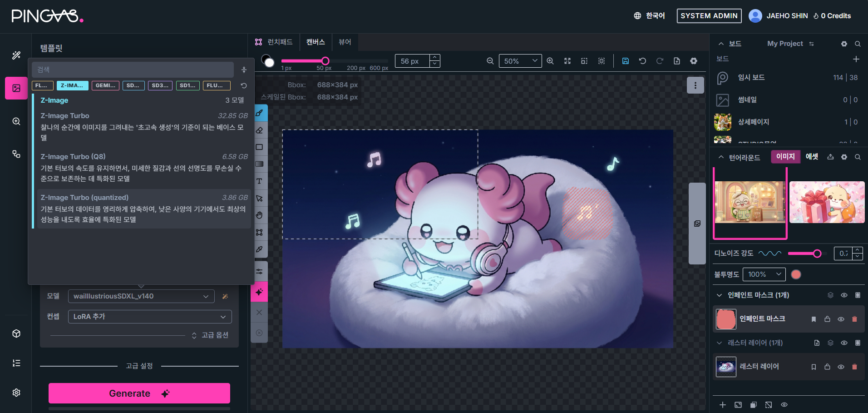Expand the 고급 옵션 section
The width and height of the screenshot is (868, 413).
tap(210, 335)
